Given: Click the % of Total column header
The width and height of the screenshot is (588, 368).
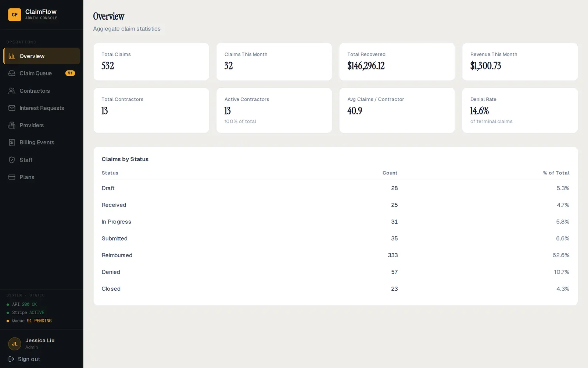Looking at the screenshot, I should (556, 173).
